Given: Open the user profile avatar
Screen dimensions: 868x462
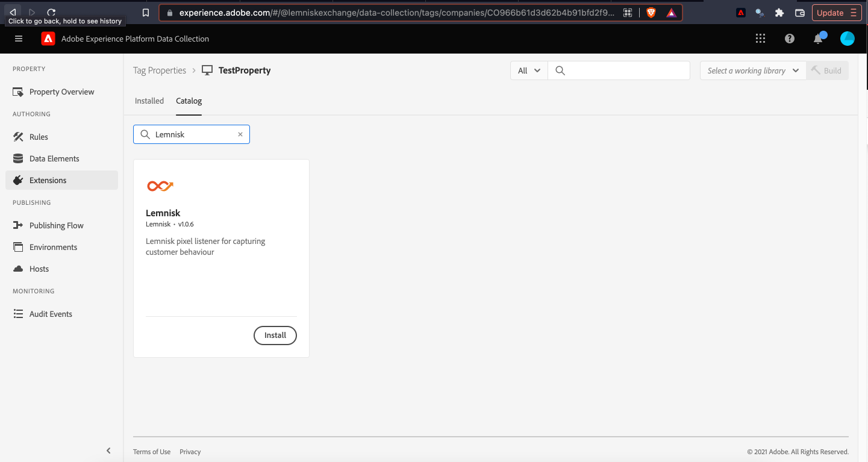Looking at the screenshot, I should [x=848, y=39].
